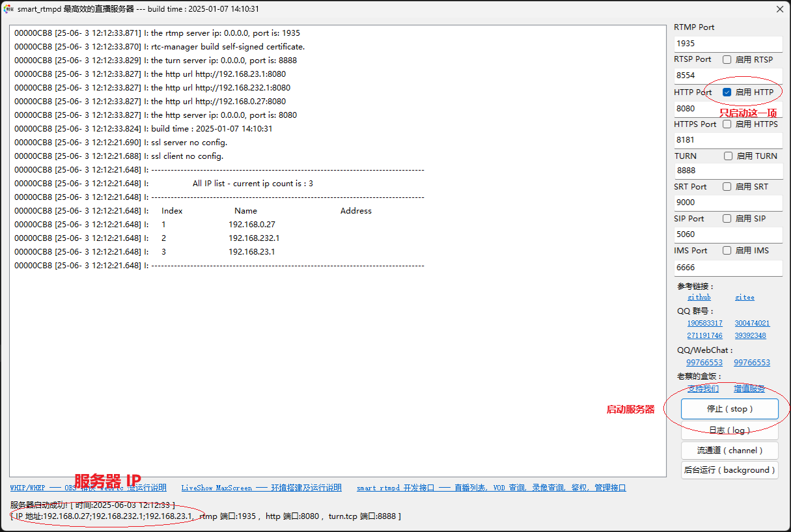The height and width of the screenshot is (532, 791).
Task: Click the 流通道 (channel) button
Action: click(x=730, y=450)
